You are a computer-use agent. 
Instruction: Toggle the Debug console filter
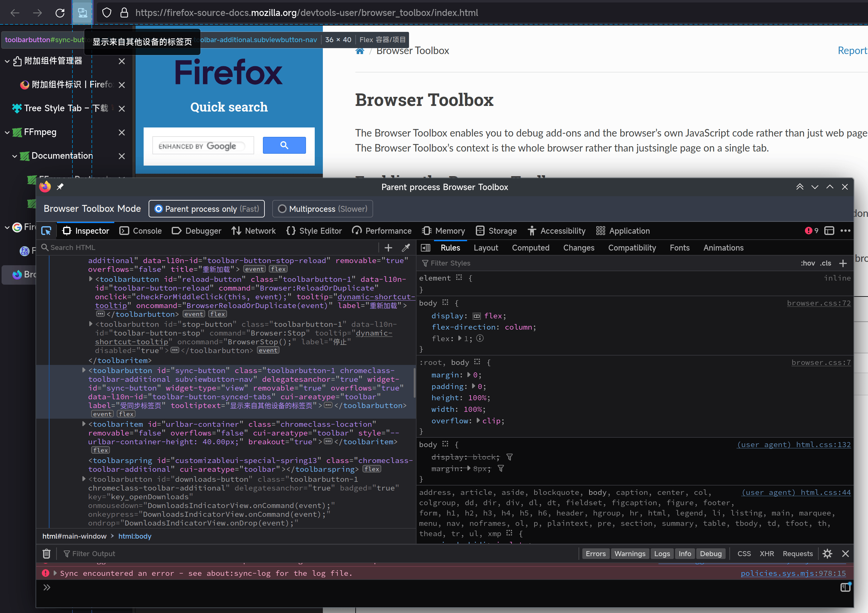pos(711,554)
